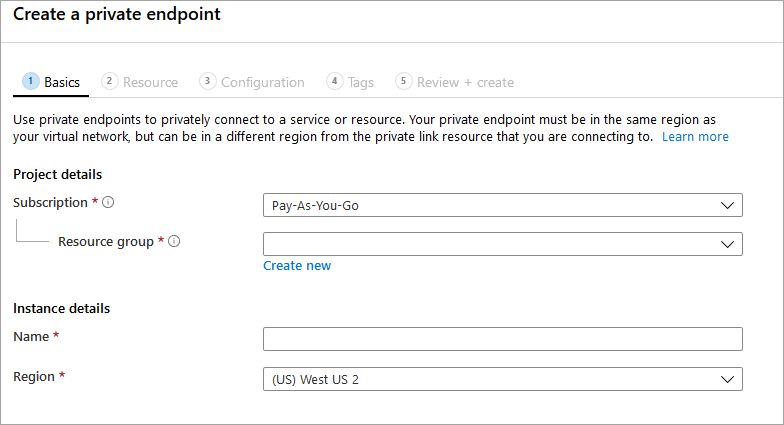
Task: Click the Subscription info icon
Action: pos(108,202)
